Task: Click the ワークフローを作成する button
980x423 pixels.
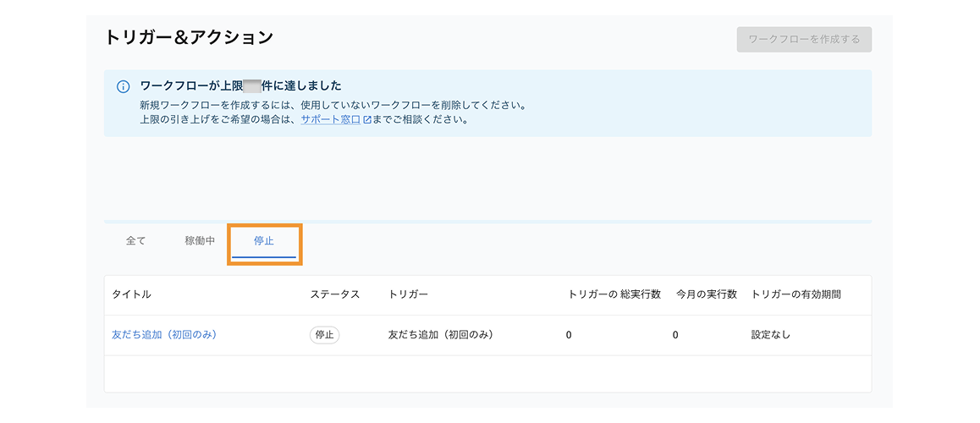Action: pyautogui.click(x=804, y=40)
